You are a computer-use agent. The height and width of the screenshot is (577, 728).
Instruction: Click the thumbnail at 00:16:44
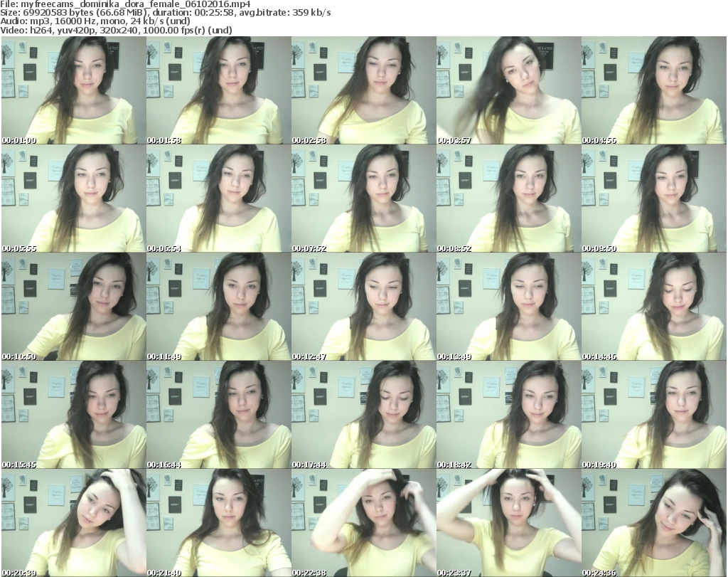click(218, 415)
